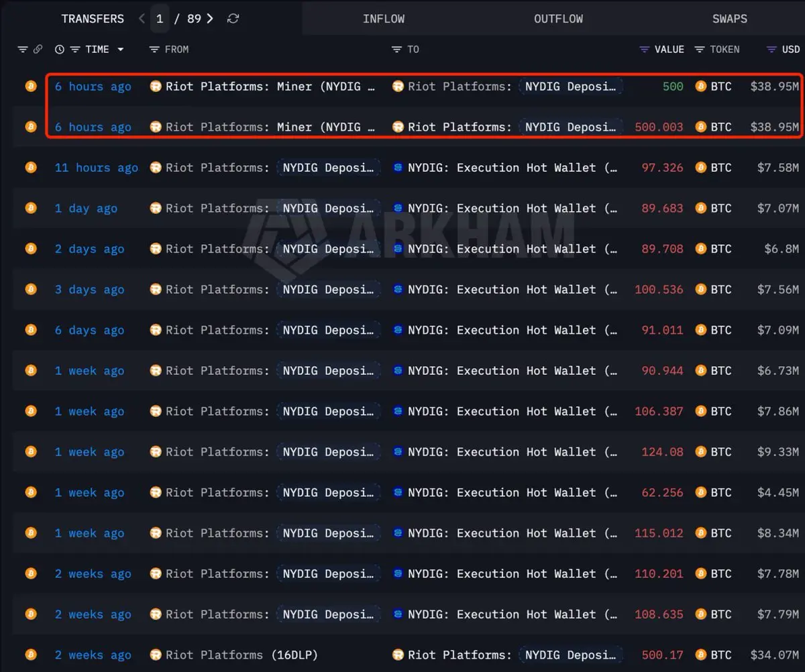Click Riot Platforms logo in 6 days ago row
805x672 pixels.
point(156,330)
